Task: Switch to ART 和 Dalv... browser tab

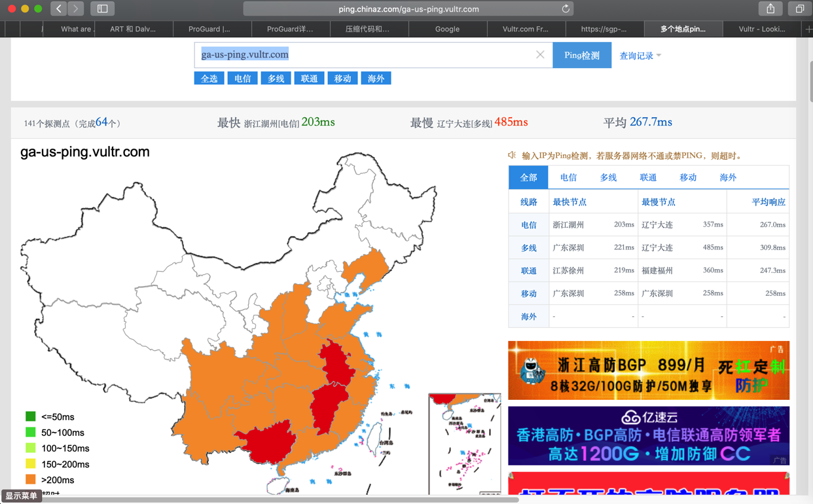Action: click(134, 29)
